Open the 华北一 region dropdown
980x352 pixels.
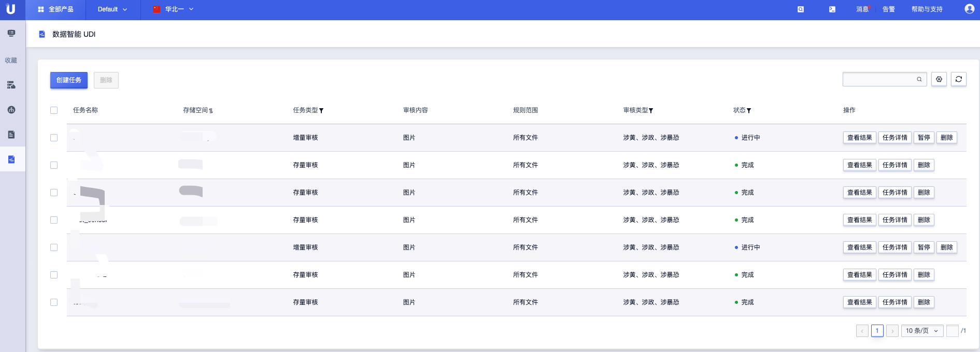(174, 9)
